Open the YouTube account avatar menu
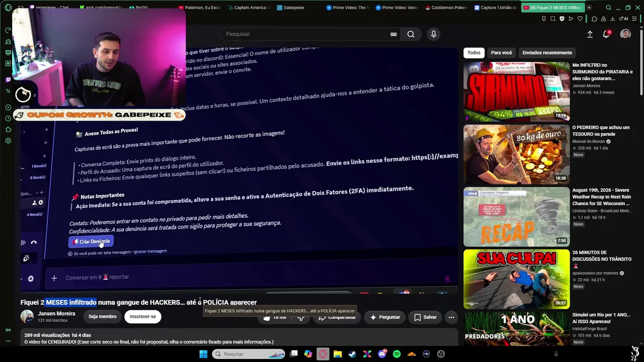Image resolution: width=644 pixels, height=362 pixels. click(625, 34)
